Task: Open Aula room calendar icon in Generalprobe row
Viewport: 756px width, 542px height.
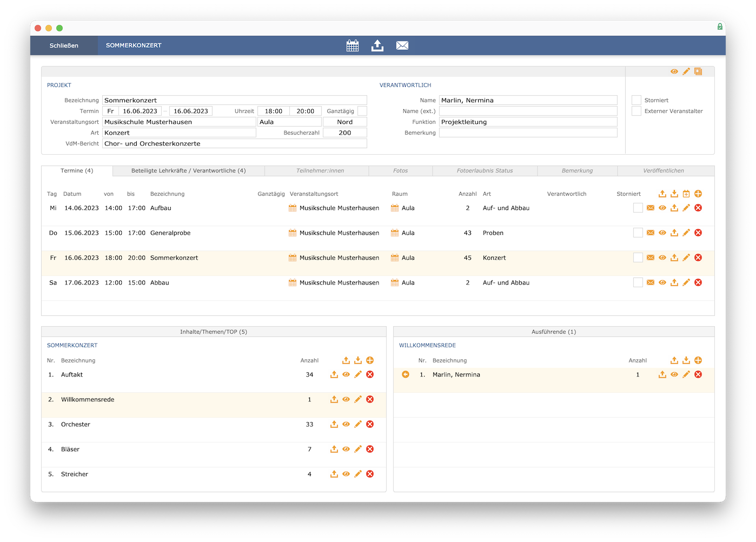Action: (x=395, y=233)
